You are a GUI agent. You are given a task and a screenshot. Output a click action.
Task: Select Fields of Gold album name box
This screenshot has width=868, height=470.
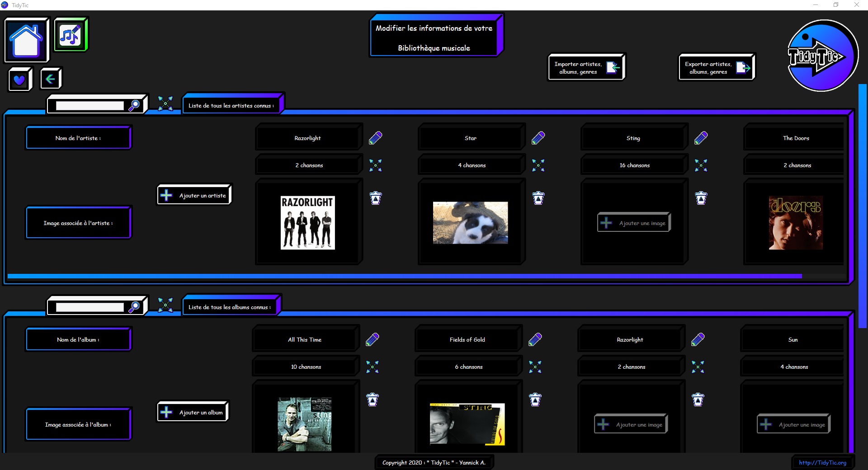click(x=468, y=338)
